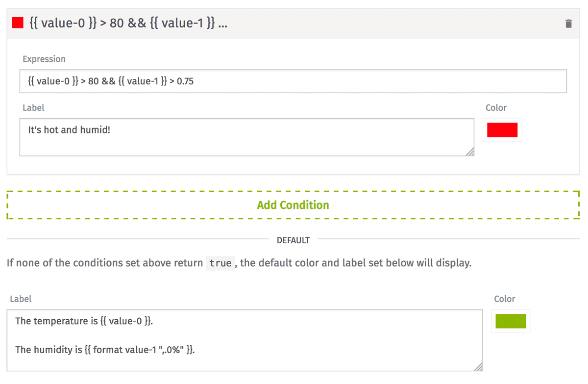The image size is (588, 384).
Task: Collapse the condition via its header title
Action: coord(129,24)
